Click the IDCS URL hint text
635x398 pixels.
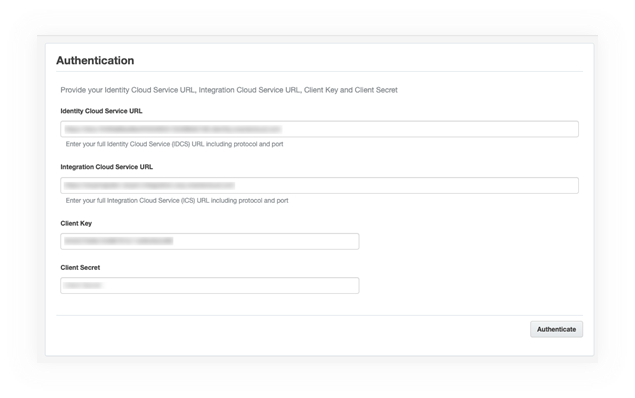coord(175,144)
